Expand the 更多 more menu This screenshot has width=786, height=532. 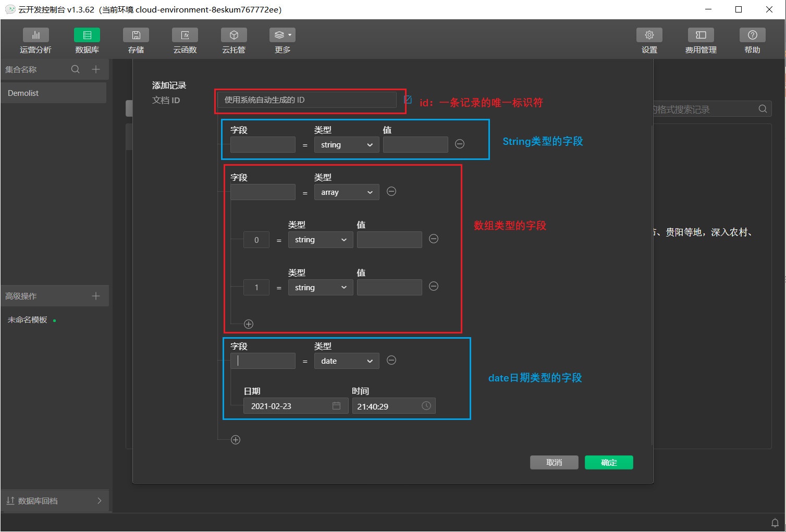[x=283, y=41]
